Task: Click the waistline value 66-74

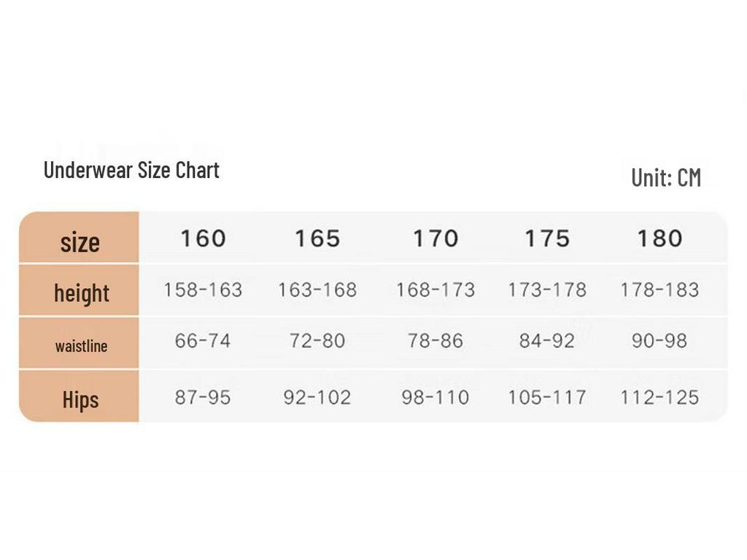Action: [203, 341]
